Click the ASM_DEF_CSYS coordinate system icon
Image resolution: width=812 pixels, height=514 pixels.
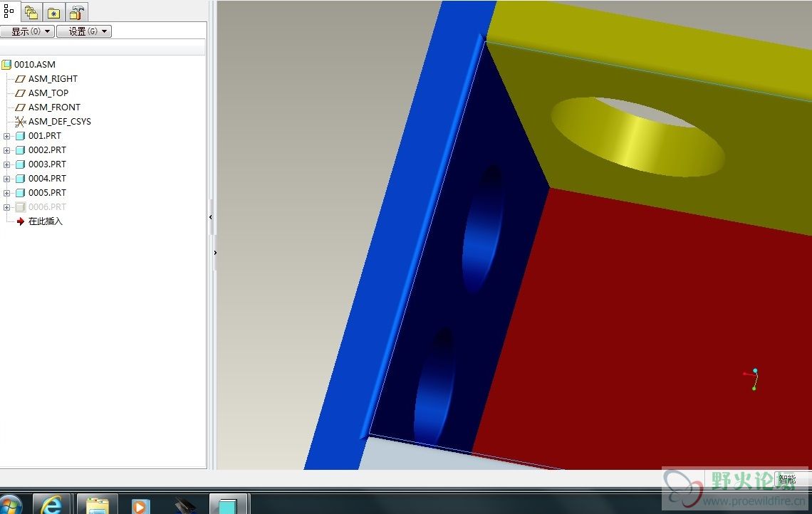20,122
